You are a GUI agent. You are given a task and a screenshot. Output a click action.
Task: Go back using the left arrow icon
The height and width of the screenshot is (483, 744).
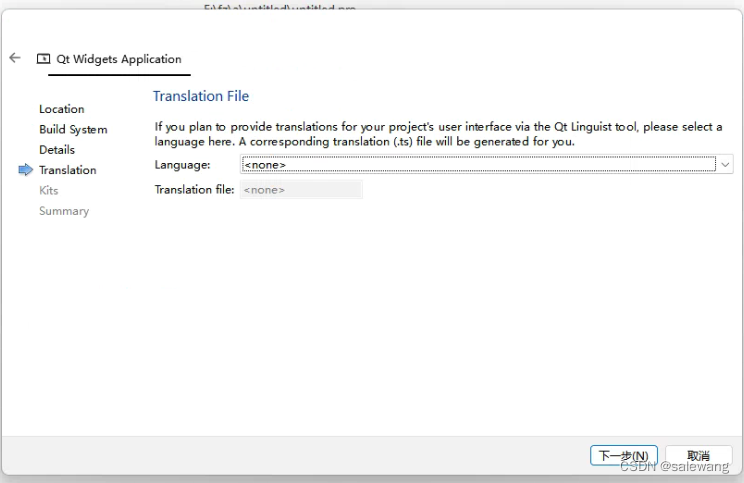[15, 58]
